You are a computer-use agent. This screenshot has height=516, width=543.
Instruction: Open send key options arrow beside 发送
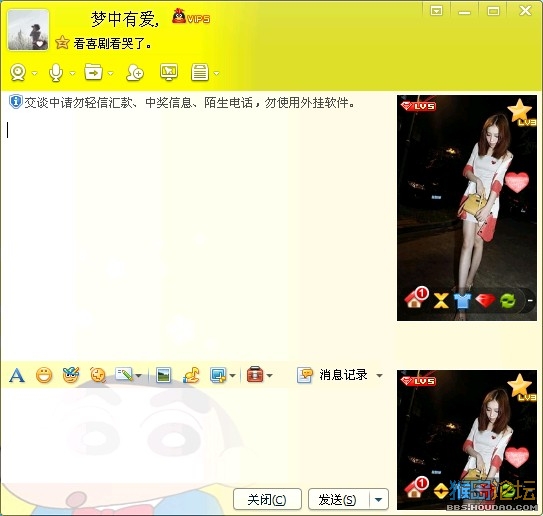coord(379,499)
